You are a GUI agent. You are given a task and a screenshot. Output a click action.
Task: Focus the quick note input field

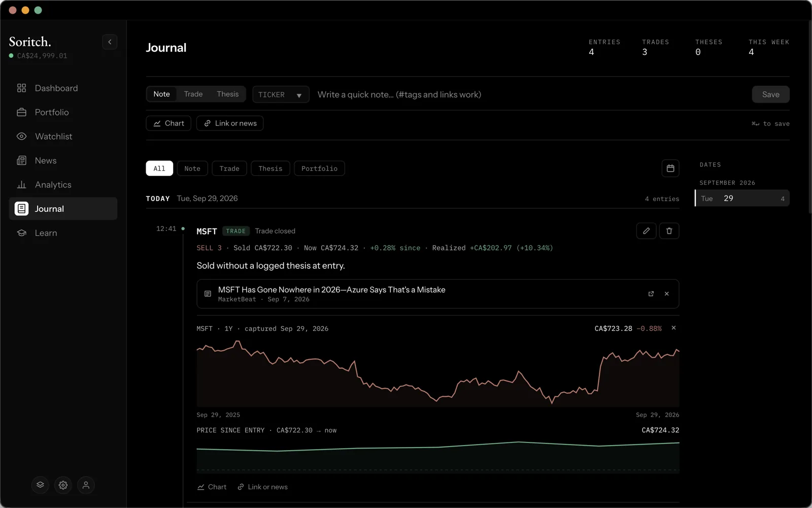[x=530, y=94]
